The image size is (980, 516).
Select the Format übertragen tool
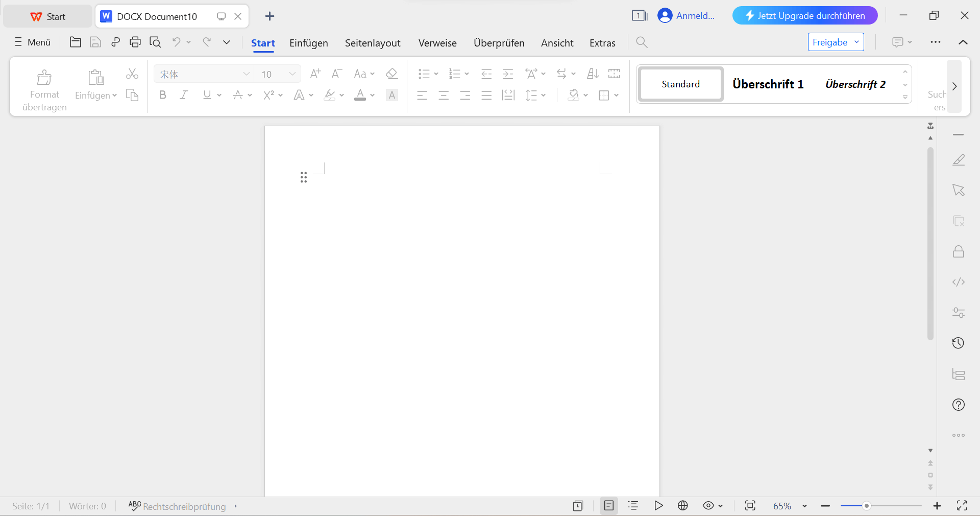point(44,87)
